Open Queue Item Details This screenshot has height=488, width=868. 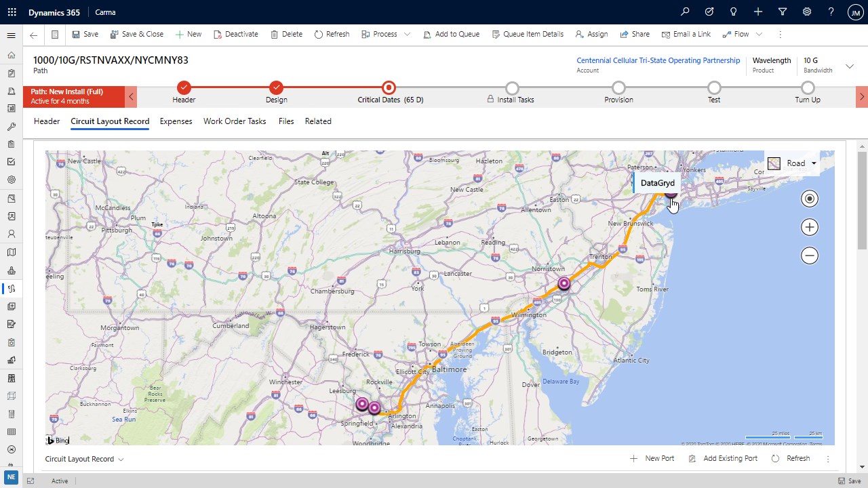tap(528, 35)
